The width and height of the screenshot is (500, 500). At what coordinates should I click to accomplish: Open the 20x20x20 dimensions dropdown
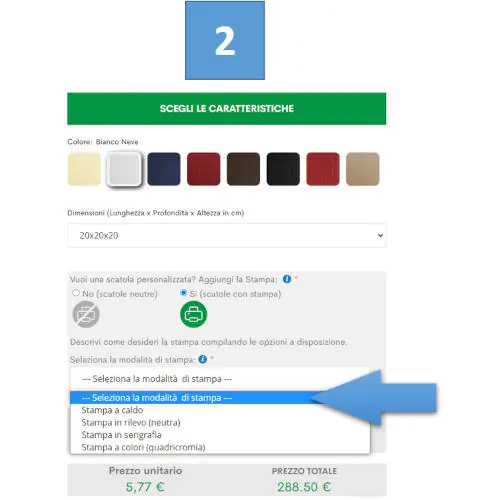[227, 235]
